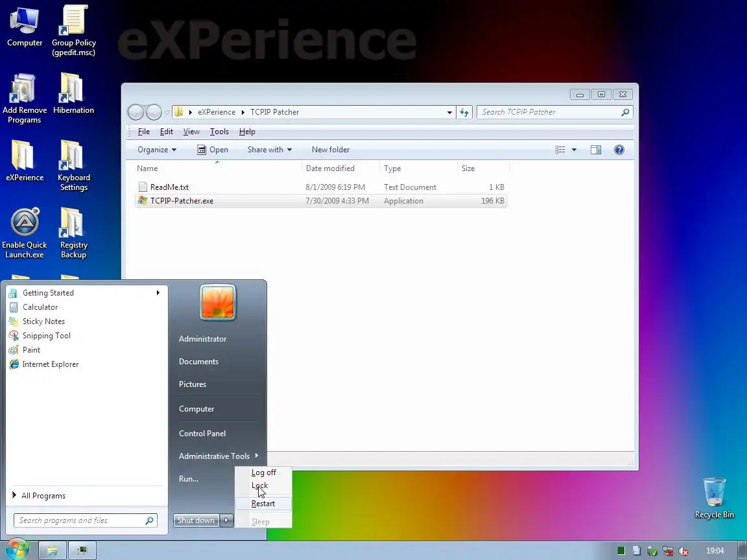
Task: Open the File menu
Action: point(144,132)
